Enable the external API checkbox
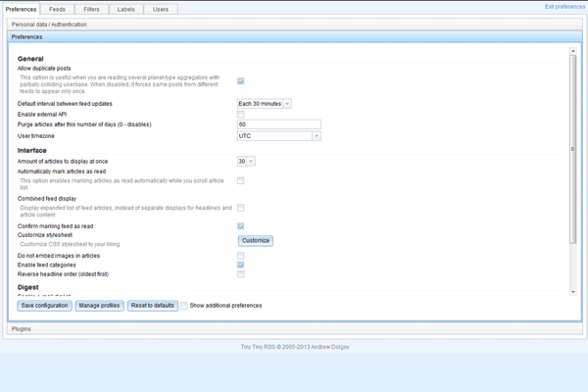This screenshot has height=392, width=588. click(241, 115)
